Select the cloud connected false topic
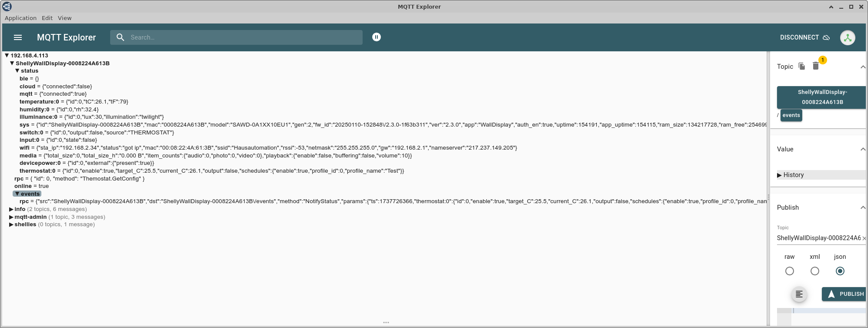This screenshot has height=328, width=868. [x=56, y=87]
